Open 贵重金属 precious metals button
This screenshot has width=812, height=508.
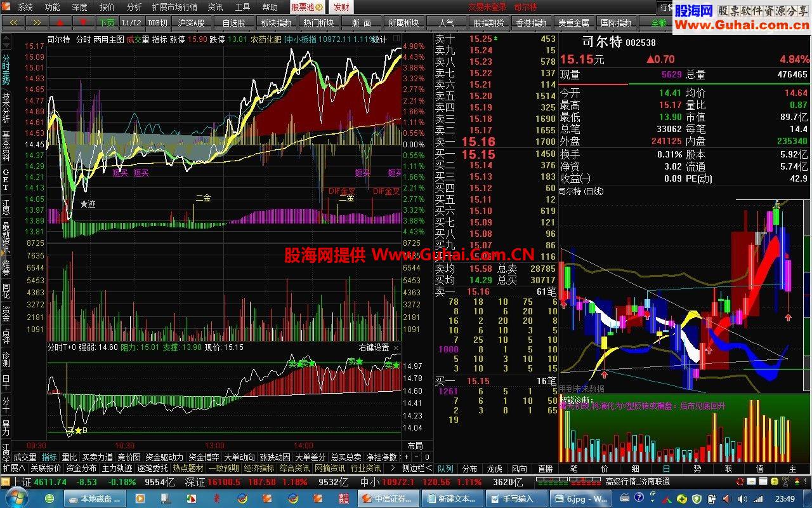tap(573, 22)
